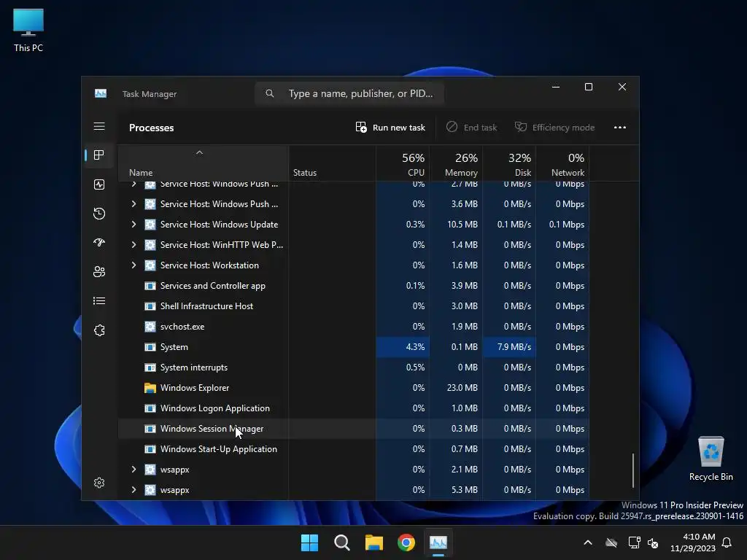Viewport: 747px width, 560px height.
Task: Click the Task Manager title bar app icon
Action: [x=101, y=93]
